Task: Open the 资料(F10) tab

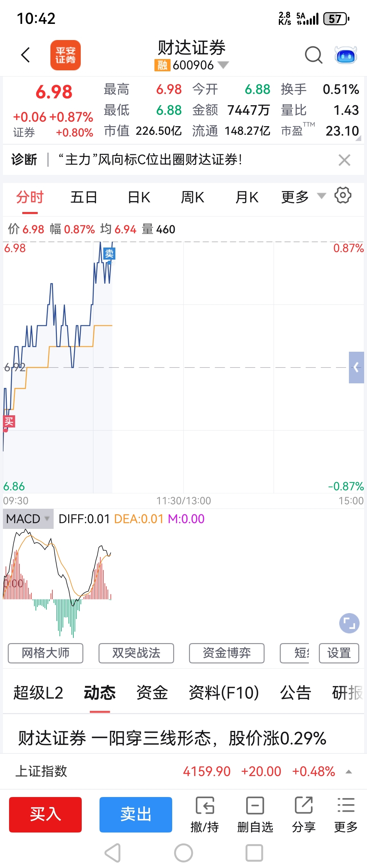Action: [x=224, y=693]
